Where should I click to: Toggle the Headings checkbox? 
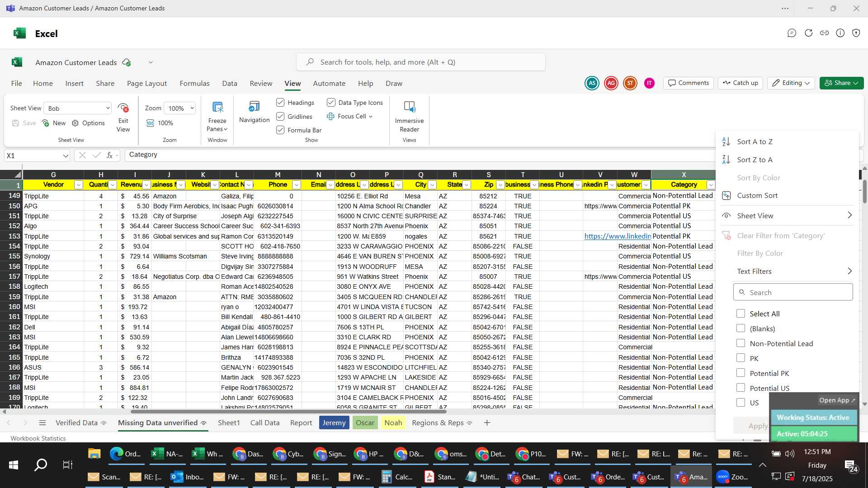click(280, 103)
